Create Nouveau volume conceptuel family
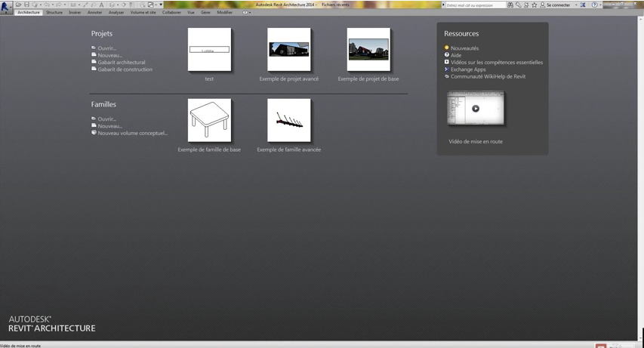This screenshot has width=644, height=348. click(132, 133)
